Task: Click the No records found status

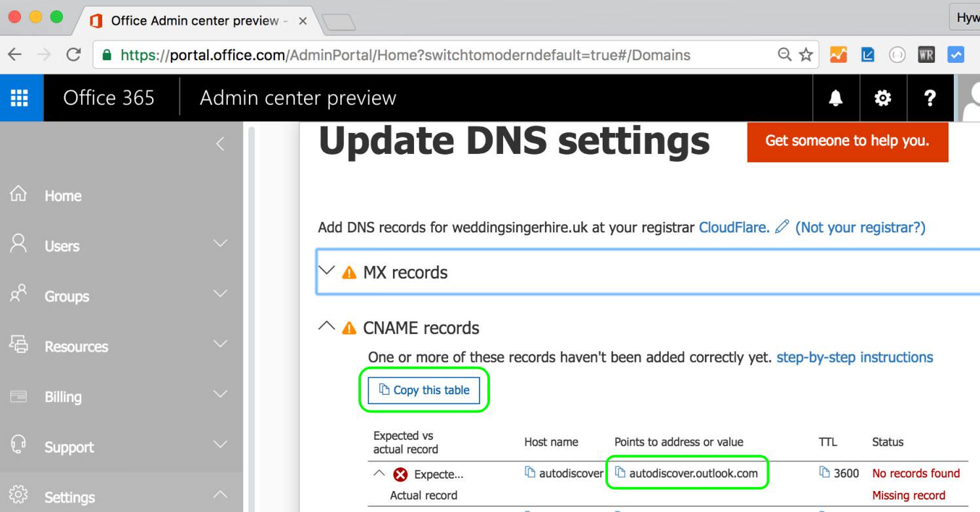Action: coord(916,473)
